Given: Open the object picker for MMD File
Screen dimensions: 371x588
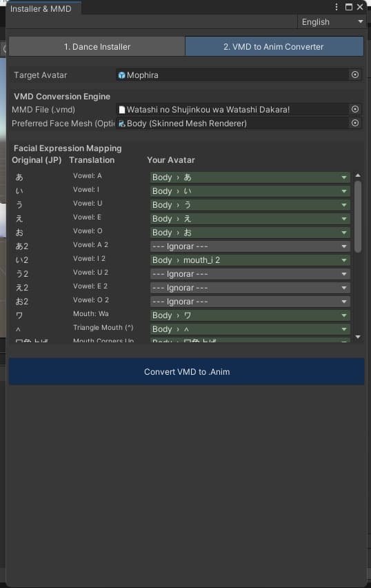Looking at the screenshot, I should point(355,109).
